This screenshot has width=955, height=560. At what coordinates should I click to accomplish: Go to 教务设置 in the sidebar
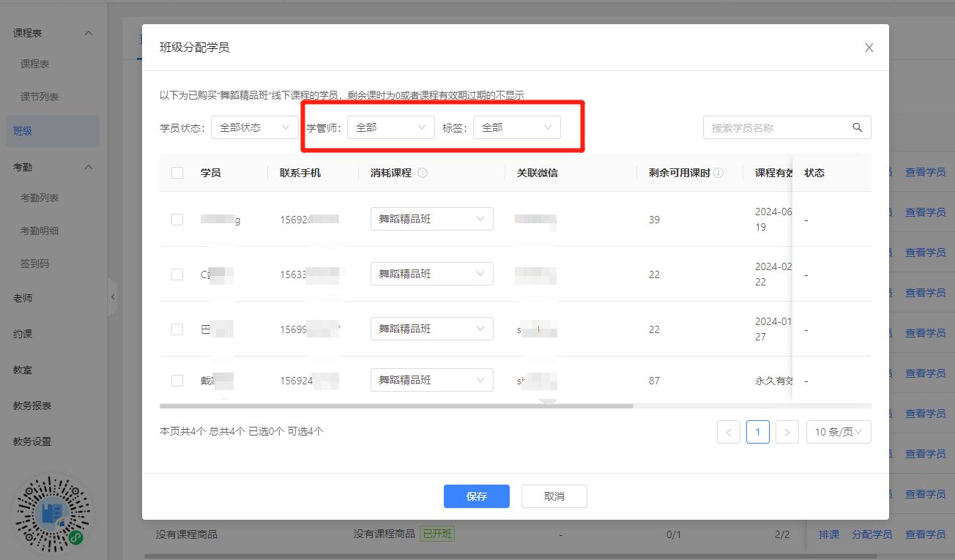tap(32, 441)
